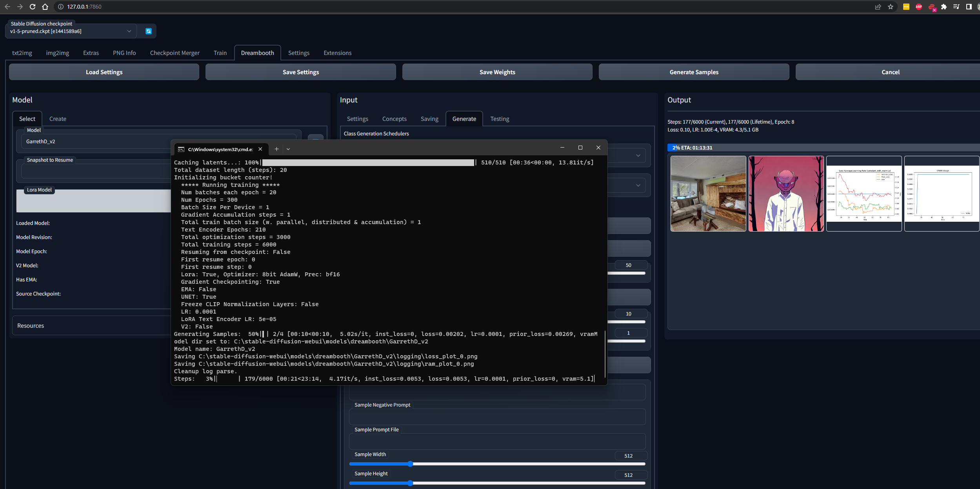Click the browser home icon
Screen dimensions: 980x489
pyautogui.click(x=45, y=7)
